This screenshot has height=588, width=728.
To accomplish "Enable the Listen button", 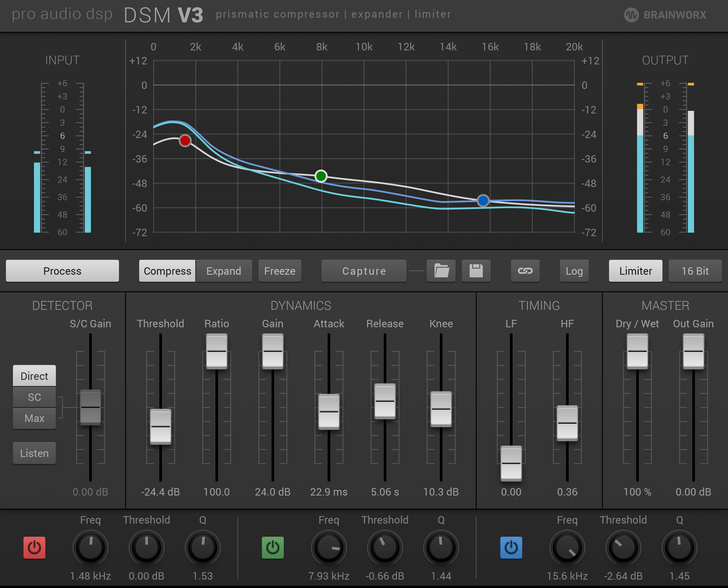I will click(x=34, y=453).
